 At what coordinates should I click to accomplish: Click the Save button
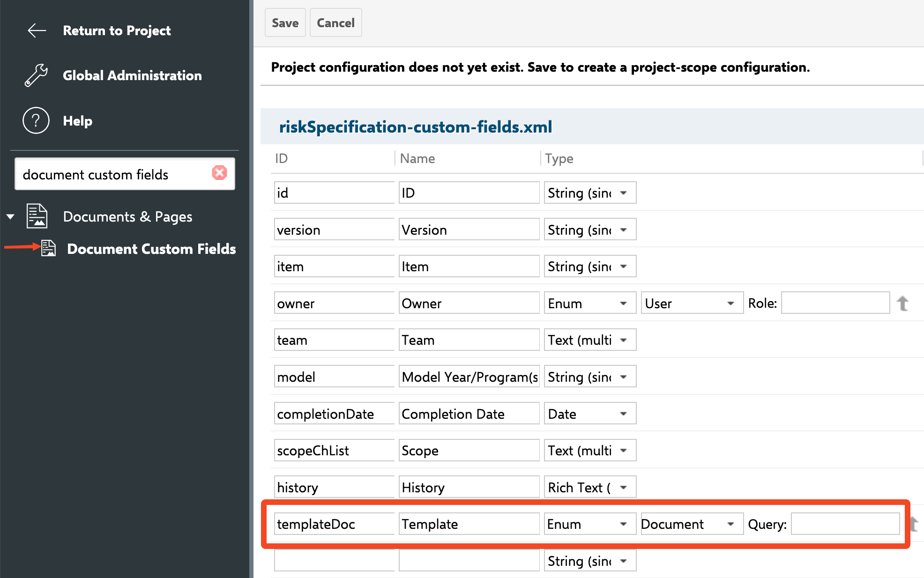[x=285, y=22]
